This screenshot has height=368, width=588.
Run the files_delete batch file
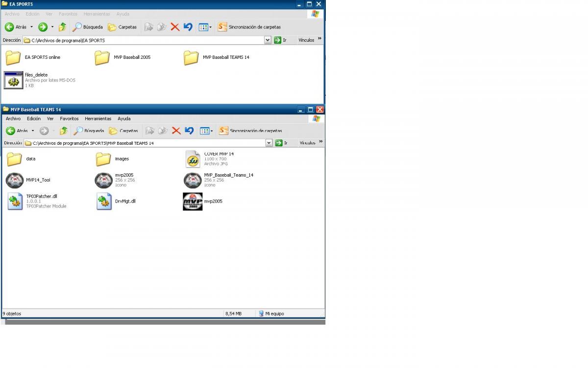(13, 80)
